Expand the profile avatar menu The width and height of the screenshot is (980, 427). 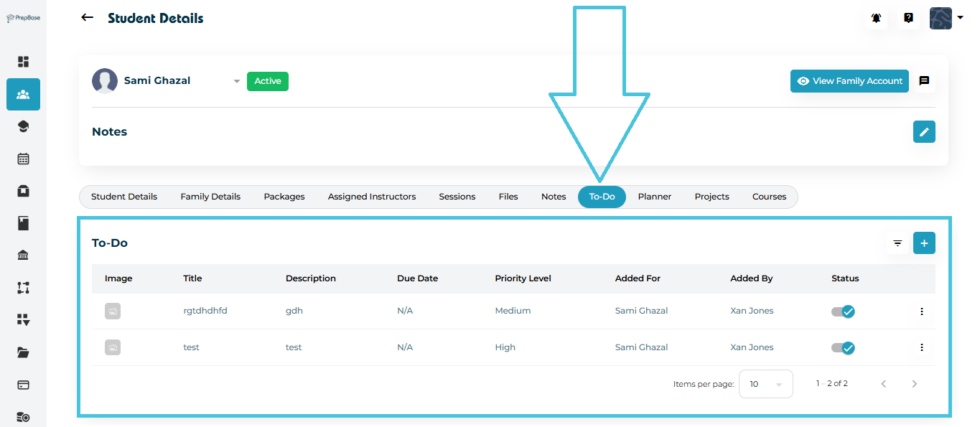tap(946, 19)
